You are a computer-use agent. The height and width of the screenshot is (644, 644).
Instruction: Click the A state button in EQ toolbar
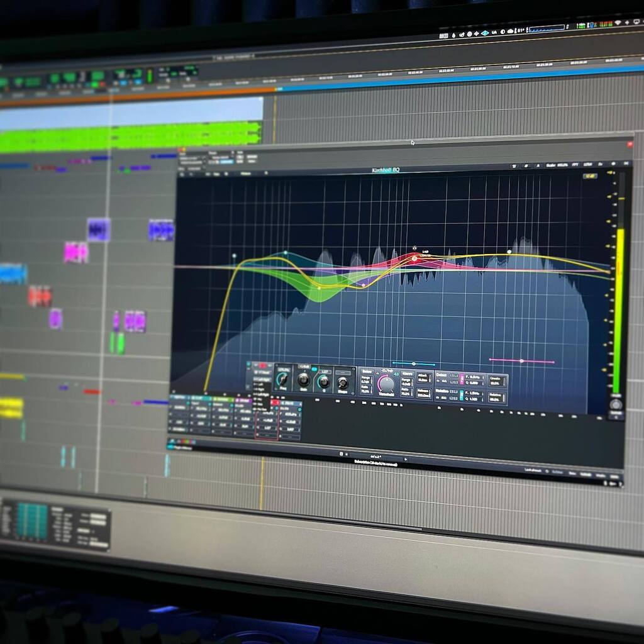(x=538, y=165)
